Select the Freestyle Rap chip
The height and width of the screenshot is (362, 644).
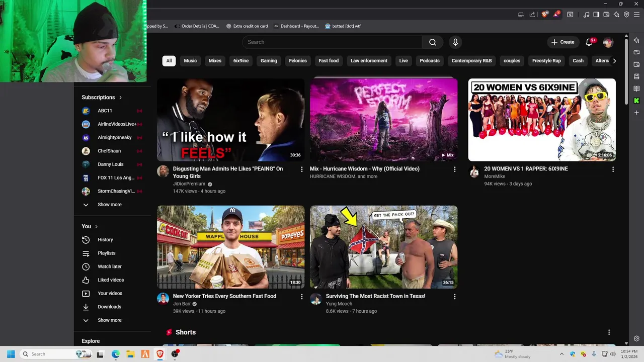(x=546, y=61)
